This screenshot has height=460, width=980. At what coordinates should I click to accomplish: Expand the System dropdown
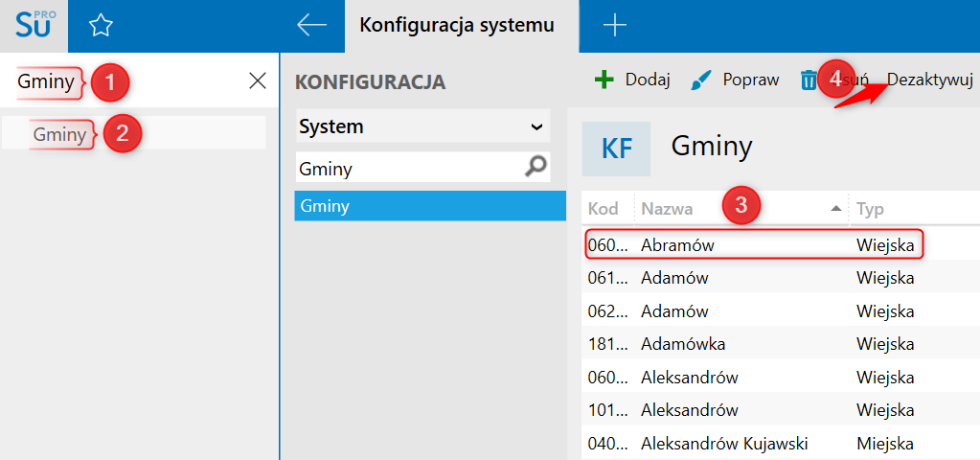click(536, 126)
